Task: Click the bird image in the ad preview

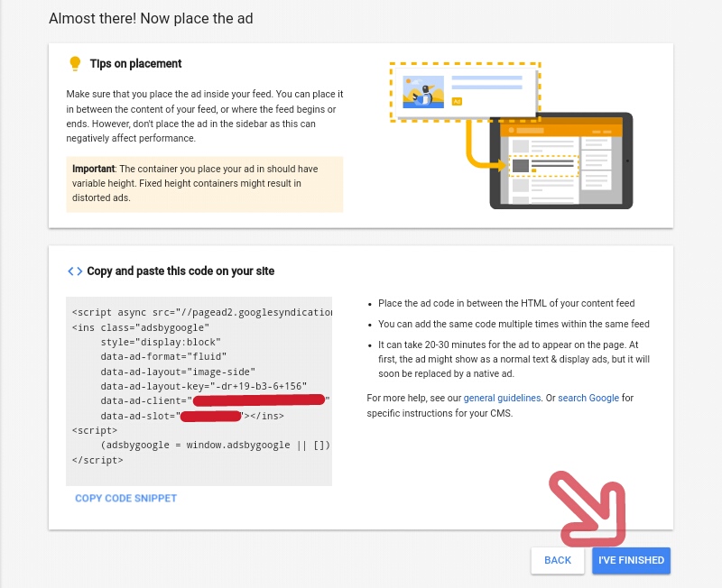Action: pos(423,92)
